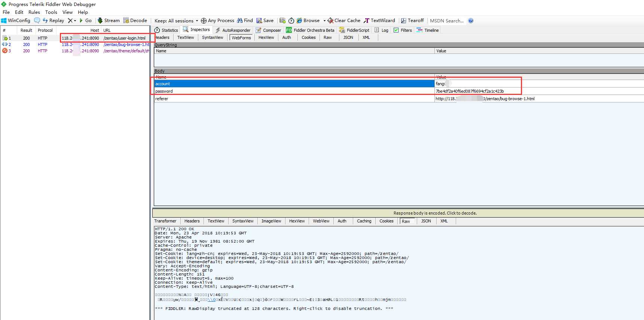Select request WebForms inspector tab
Viewport: 644px width, 320px height.
(x=241, y=38)
